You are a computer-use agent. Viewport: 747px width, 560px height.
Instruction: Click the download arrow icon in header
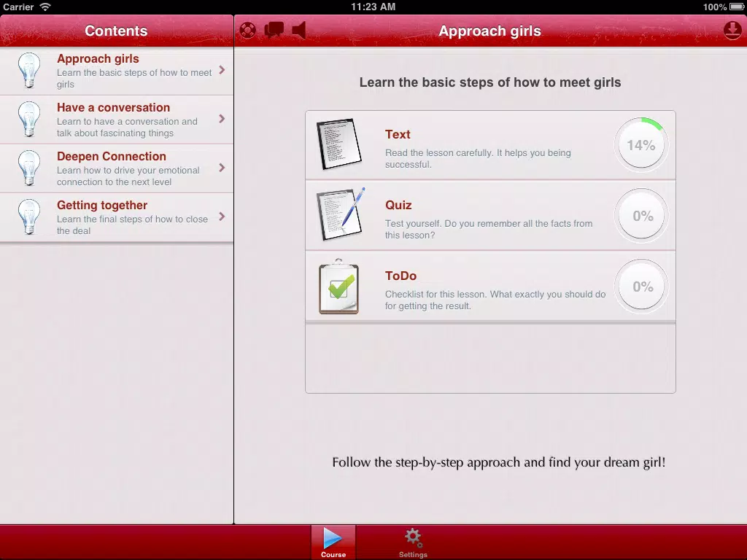[732, 31]
